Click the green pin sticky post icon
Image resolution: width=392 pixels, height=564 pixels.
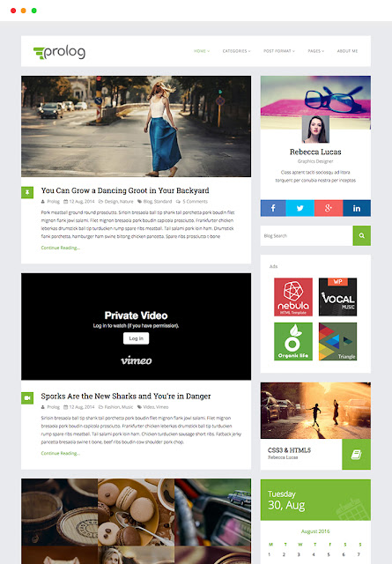[x=27, y=192]
